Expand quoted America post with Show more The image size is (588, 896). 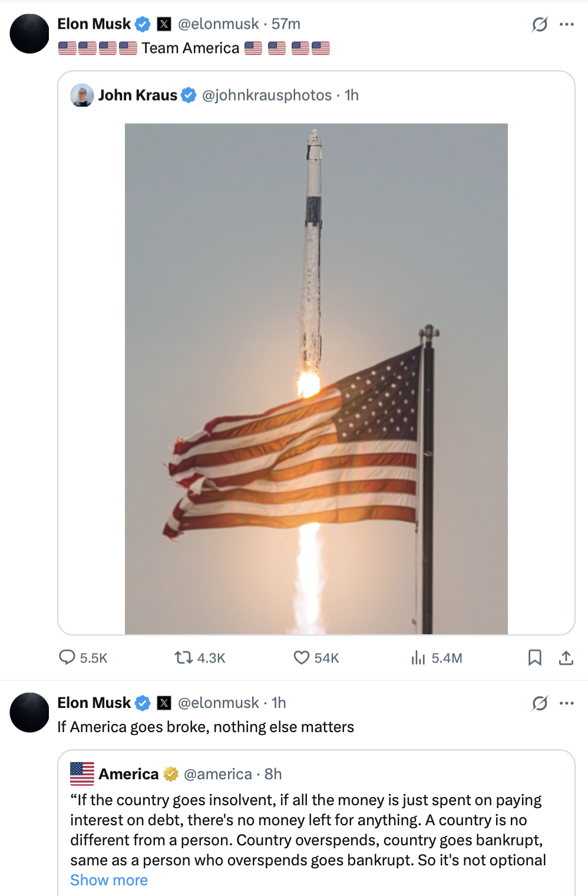(109, 880)
